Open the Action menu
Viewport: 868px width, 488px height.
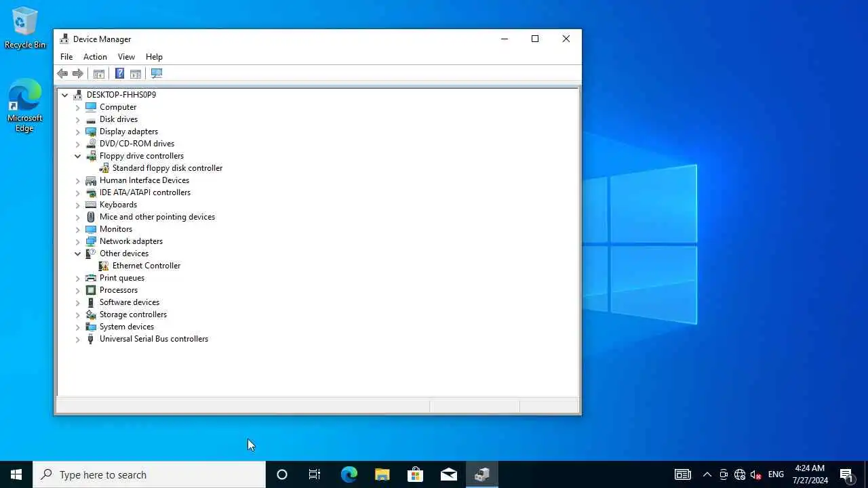point(95,57)
